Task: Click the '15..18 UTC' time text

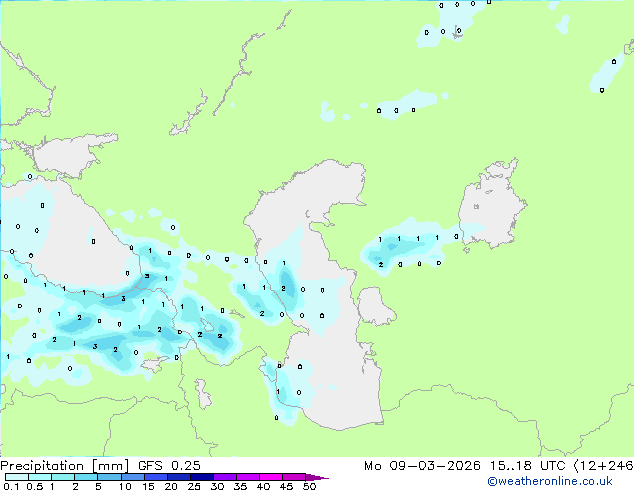Action: pyautogui.click(x=527, y=466)
